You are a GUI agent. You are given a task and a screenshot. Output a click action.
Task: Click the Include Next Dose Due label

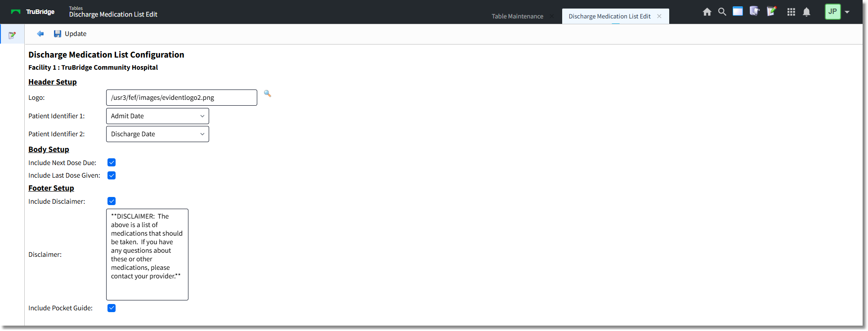pos(62,163)
